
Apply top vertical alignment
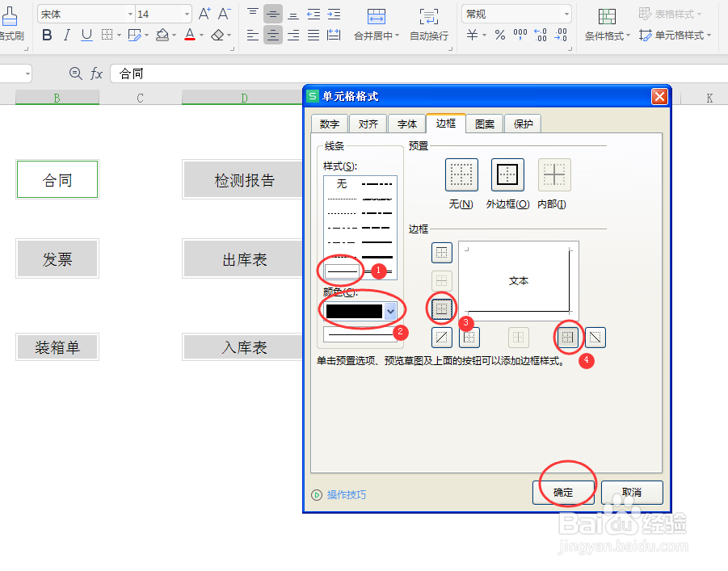(253, 14)
